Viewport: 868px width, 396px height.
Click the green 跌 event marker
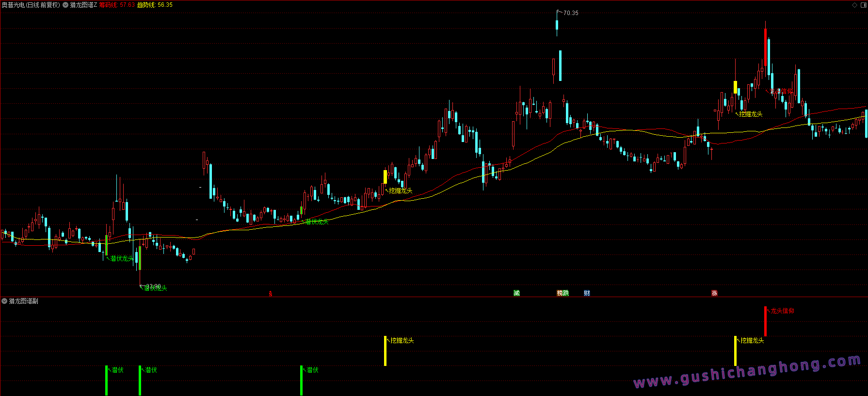(x=566, y=293)
